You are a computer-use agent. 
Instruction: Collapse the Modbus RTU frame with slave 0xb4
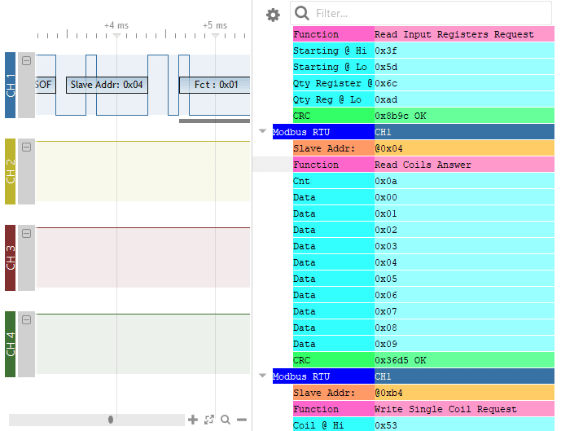coord(263,376)
